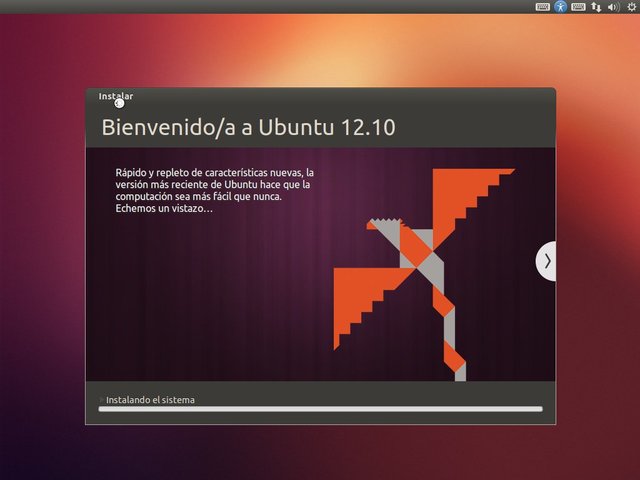Open the sound volume indicator
This screenshot has width=640, height=480.
pyautogui.click(x=613, y=7)
